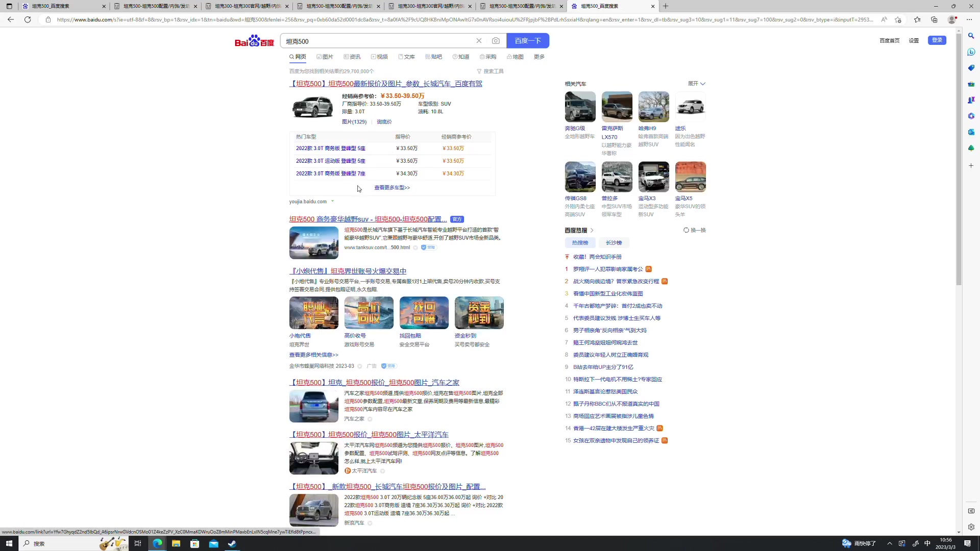Screen dimensions: 980x551
Task: Click the 登录 login button
Action: coord(937,40)
